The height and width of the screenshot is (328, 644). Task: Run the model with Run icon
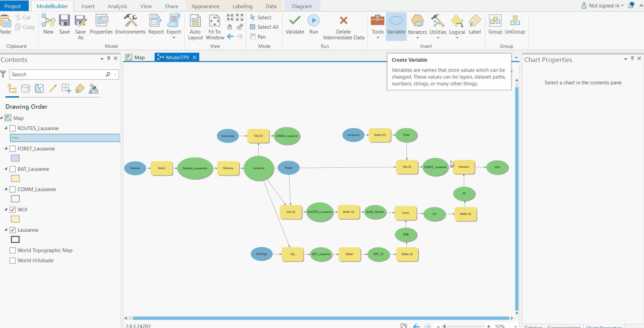[314, 25]
